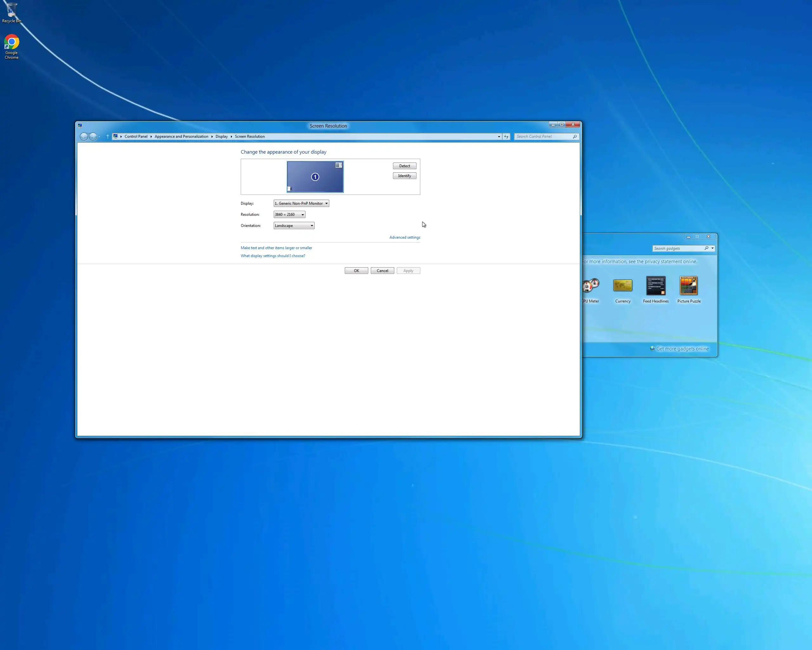The width and height of the screenshot is (812, 650).
Task: Expand the address bar history dropdown
Action: click(499, 137)
